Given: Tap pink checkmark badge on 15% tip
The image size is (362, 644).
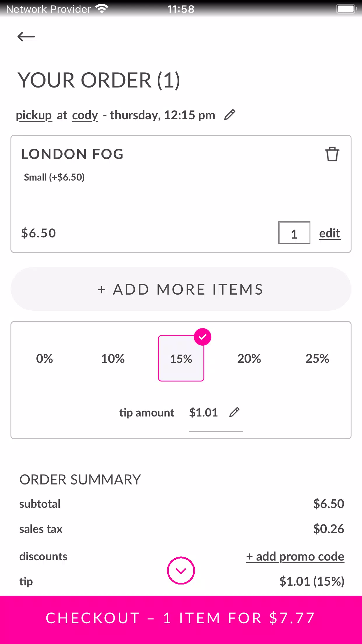Looking at the screenshot, I should point(203,337).
